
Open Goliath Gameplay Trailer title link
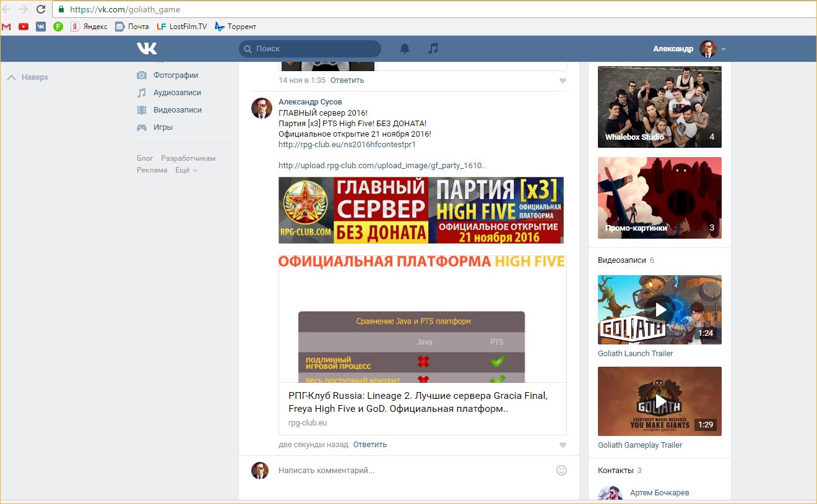coord(640,445)
